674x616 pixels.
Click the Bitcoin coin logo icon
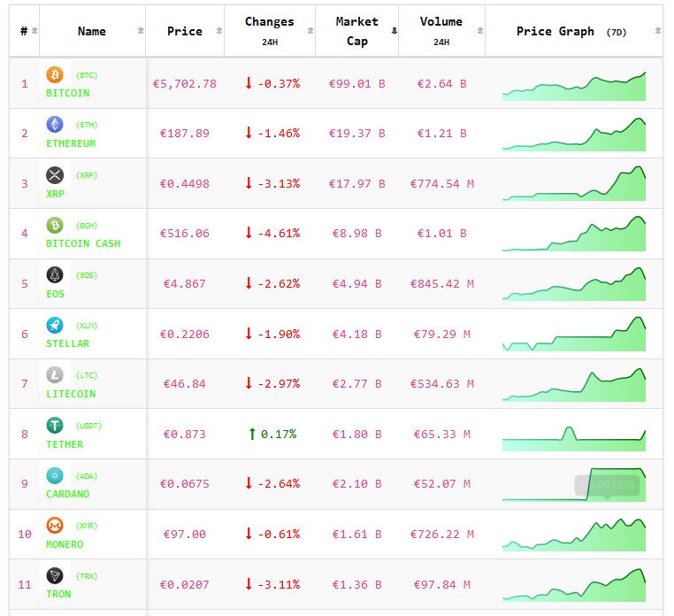point(55,75)
